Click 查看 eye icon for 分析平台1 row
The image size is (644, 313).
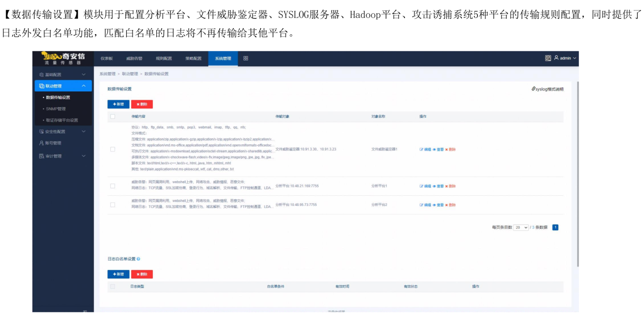pyautogui.click(x=434, y=186)
